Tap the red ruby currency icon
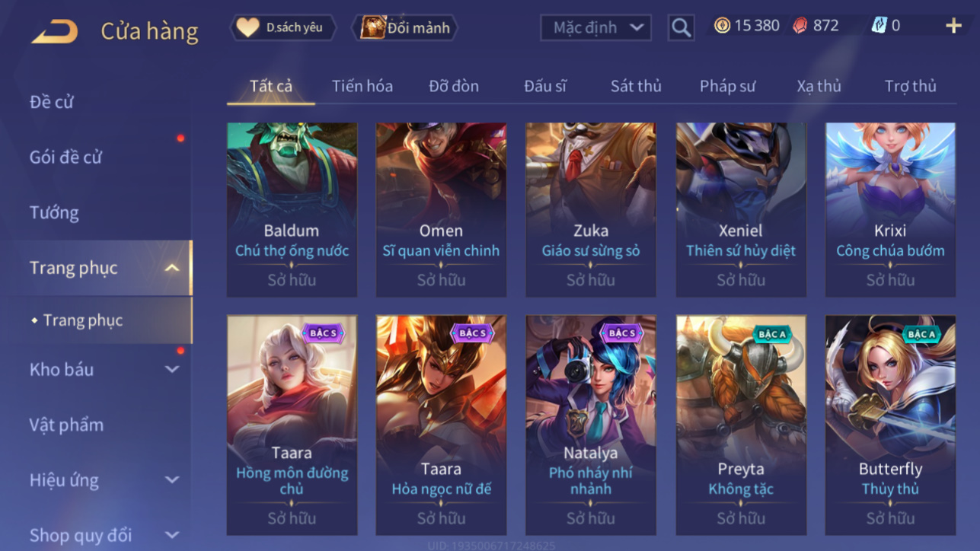 coord(799,26)
